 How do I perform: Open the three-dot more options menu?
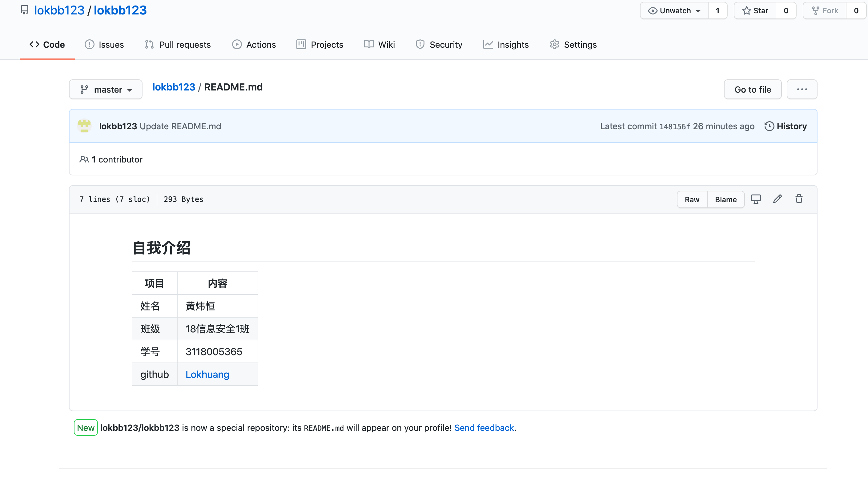pyautogui.click(x=802, y=89)
